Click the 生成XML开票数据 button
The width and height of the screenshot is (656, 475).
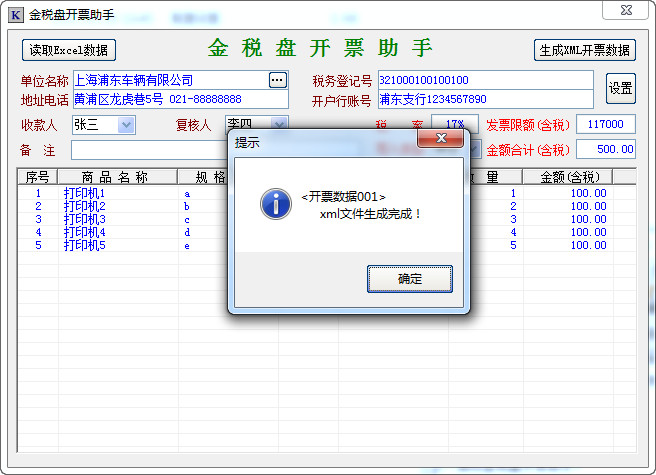click(x=584, y=50)
